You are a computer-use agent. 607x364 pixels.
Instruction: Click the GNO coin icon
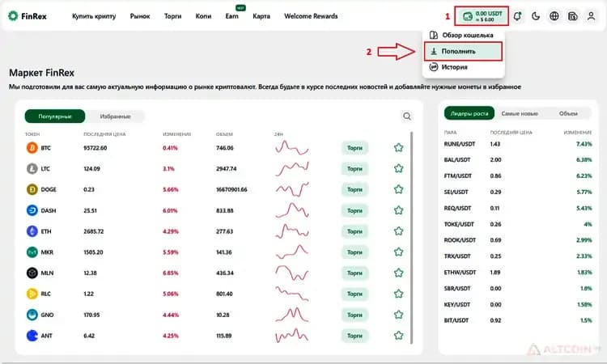click(32, 315)
